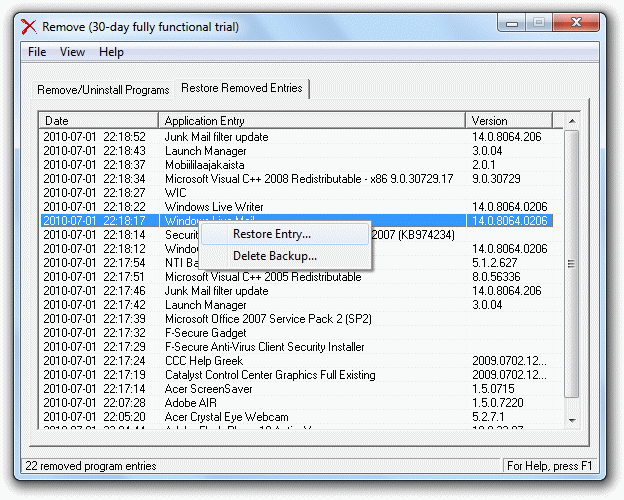
Task: Close the Remove window
Action: (x=576, y=23)
